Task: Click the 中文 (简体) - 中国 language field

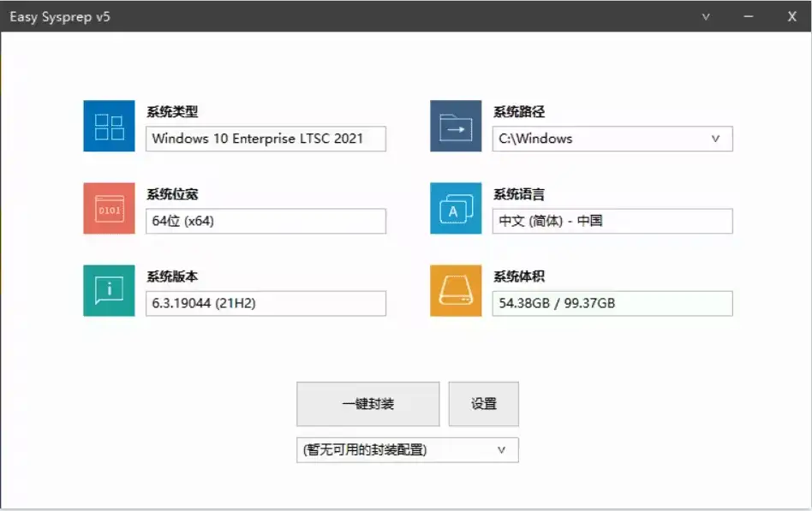Action: pyautogui.click(x=612, y=221)
